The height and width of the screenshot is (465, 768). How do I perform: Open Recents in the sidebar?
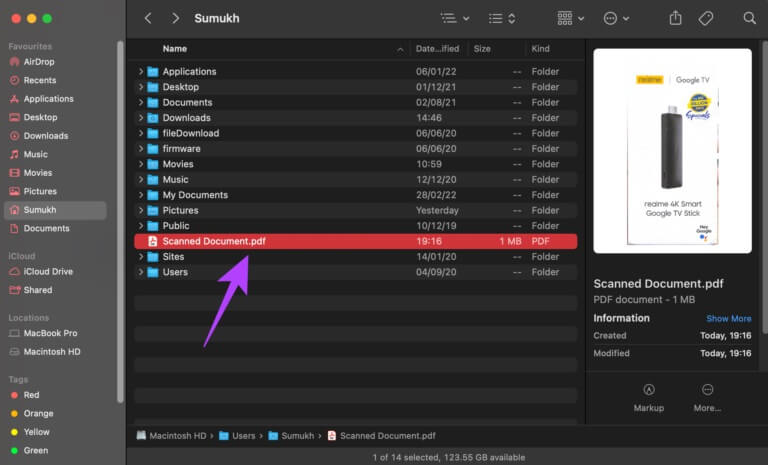pos(55,80)
